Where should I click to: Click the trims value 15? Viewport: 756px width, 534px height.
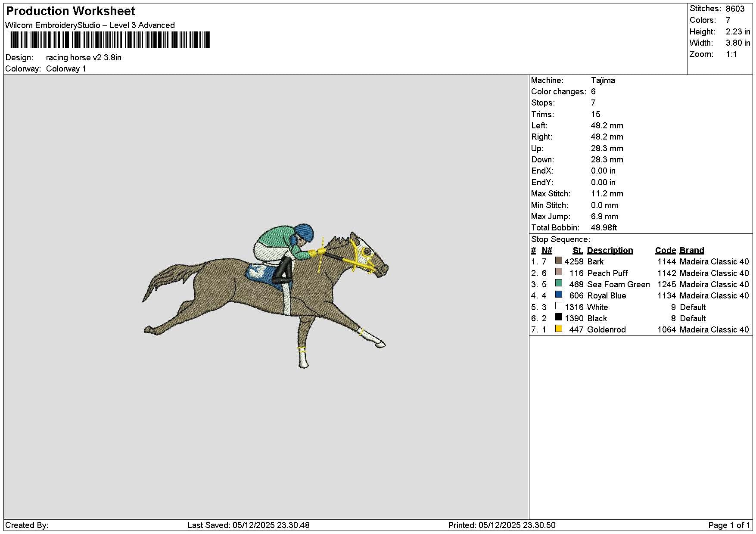click(595, 114)
